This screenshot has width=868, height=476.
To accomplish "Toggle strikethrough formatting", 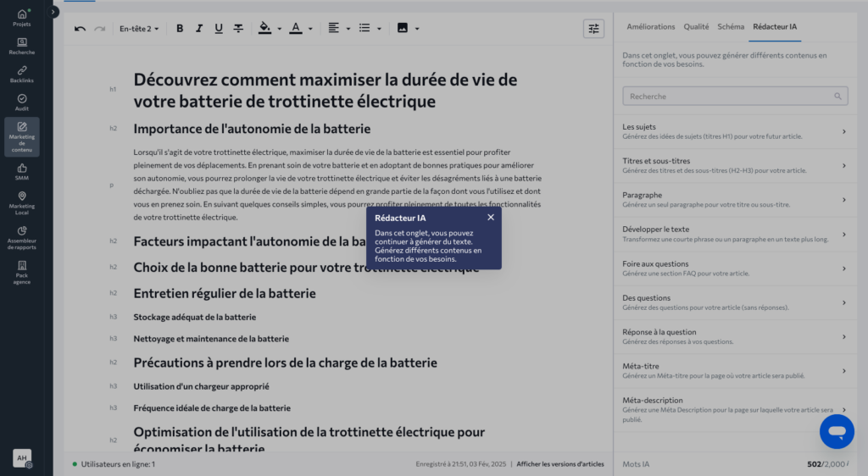I will coord(238,29).
